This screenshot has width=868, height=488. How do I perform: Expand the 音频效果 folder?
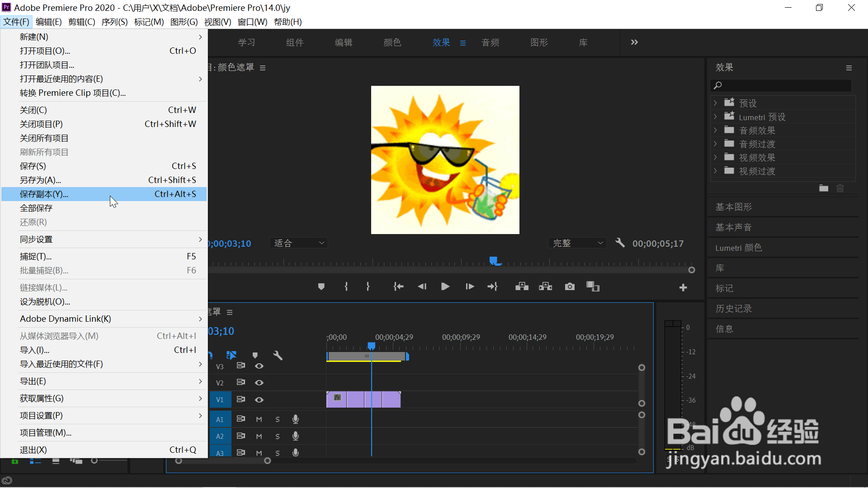click(715, 130)
